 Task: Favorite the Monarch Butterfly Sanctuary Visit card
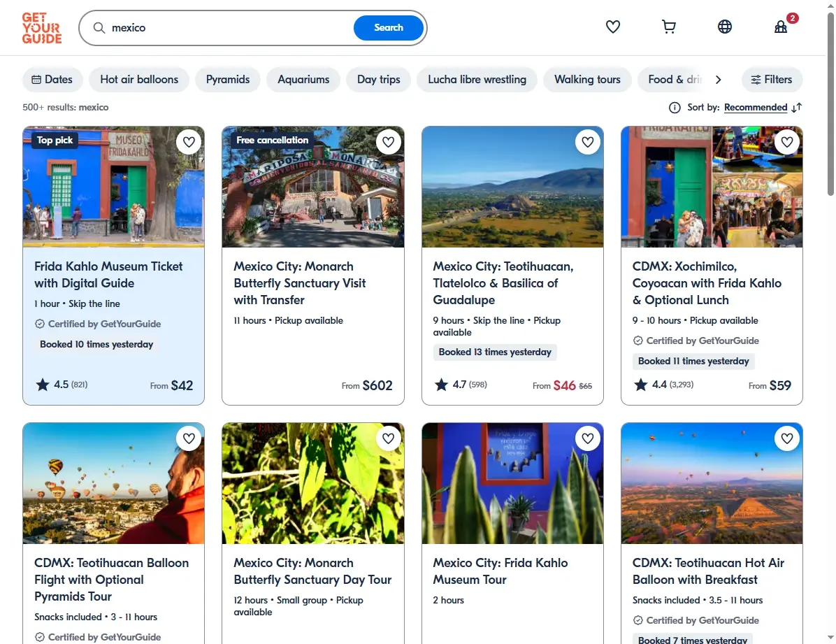[388, 142]
